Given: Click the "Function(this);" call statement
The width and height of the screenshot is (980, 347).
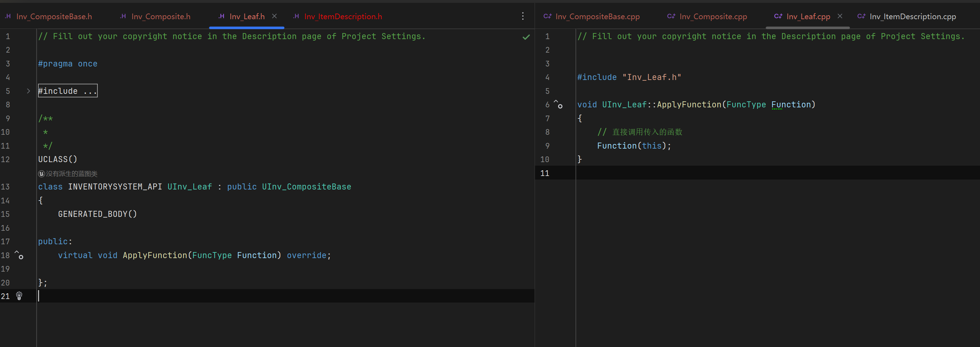Looking at the screenshot, I should tap(634, 146).
